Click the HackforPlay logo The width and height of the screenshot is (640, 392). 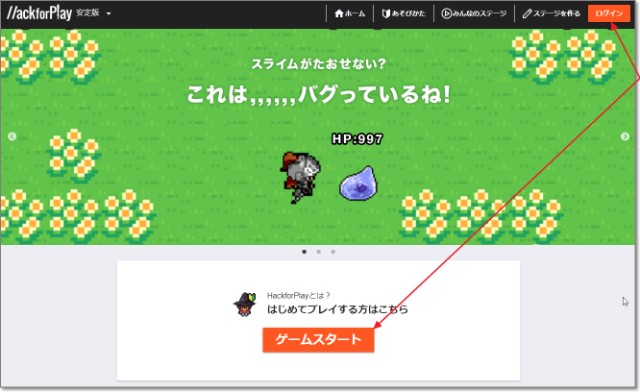click(x=39, y=13)
